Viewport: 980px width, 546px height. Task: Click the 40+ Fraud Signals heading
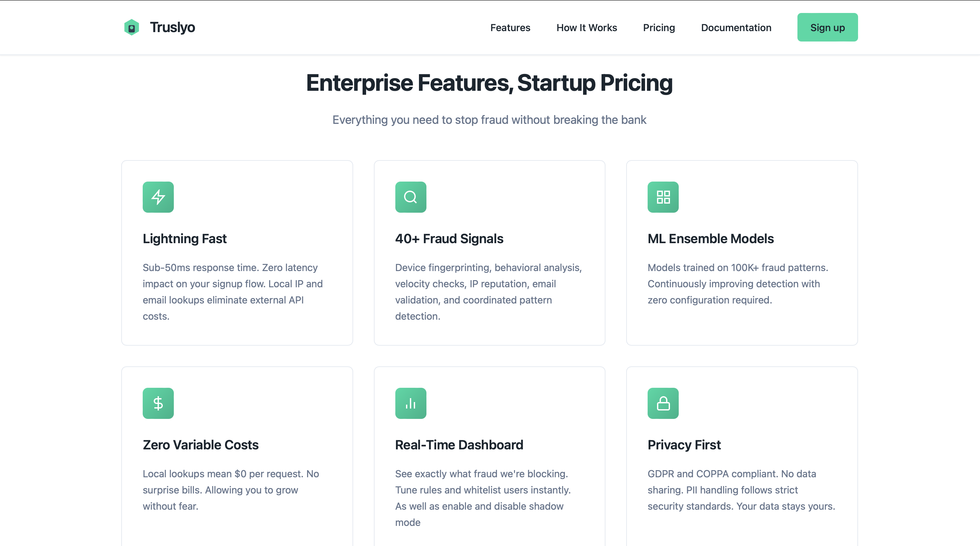pos(449,239)
